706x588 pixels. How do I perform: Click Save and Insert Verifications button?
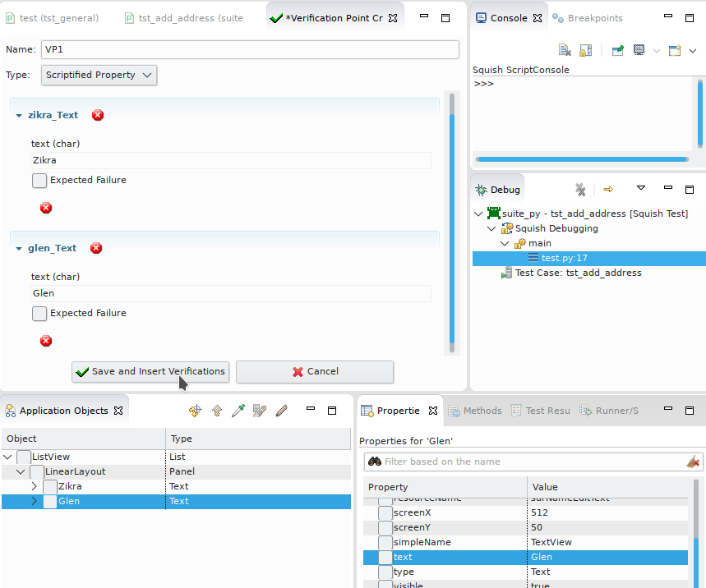(x=150, y=372)
